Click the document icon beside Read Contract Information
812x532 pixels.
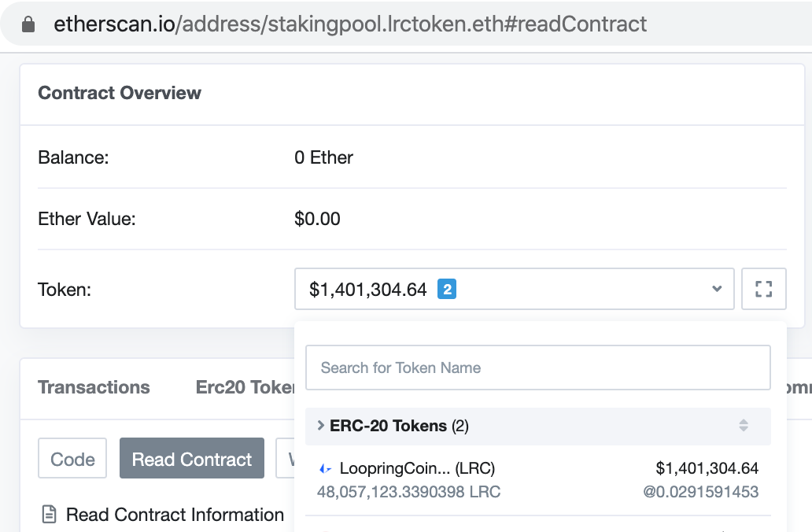point(49,515)
